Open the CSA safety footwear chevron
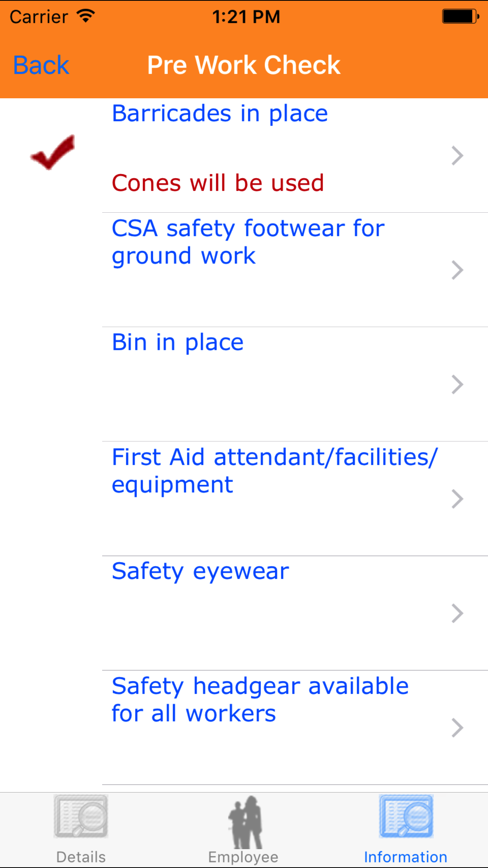 pos(457,270)
